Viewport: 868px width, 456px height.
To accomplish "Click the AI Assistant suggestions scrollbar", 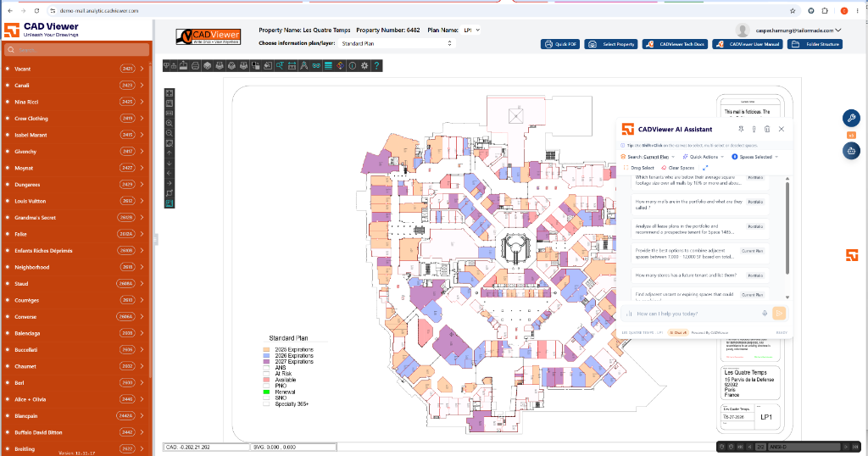I will [x=787, y=228].
